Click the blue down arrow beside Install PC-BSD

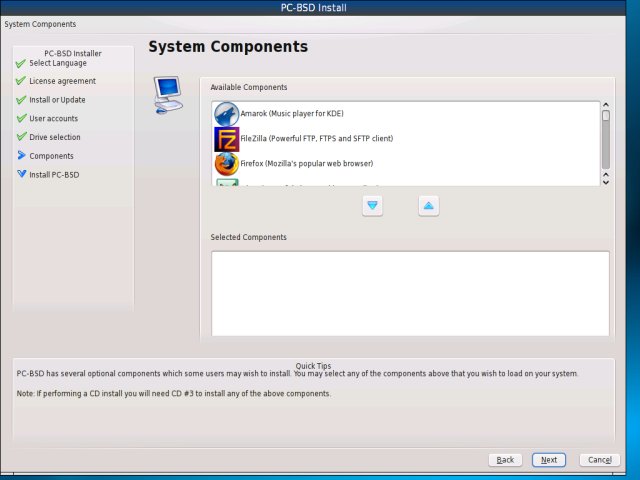pyautogui.click(x=22, y=173)
